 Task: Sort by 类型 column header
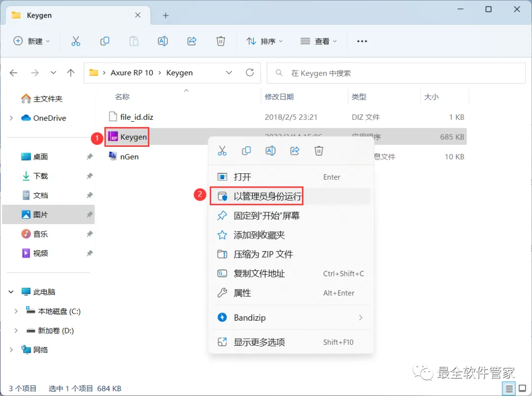coord(359,97)
